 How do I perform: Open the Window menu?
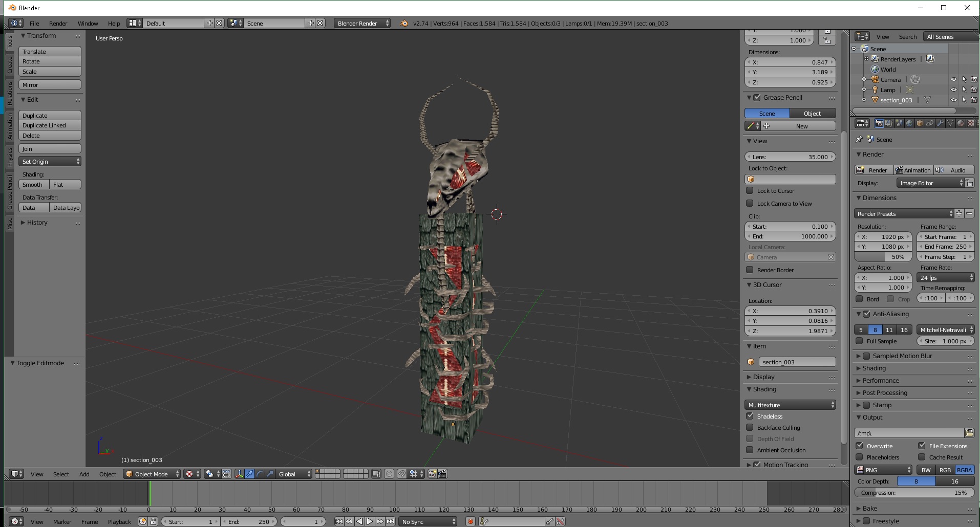coord(88,23)
